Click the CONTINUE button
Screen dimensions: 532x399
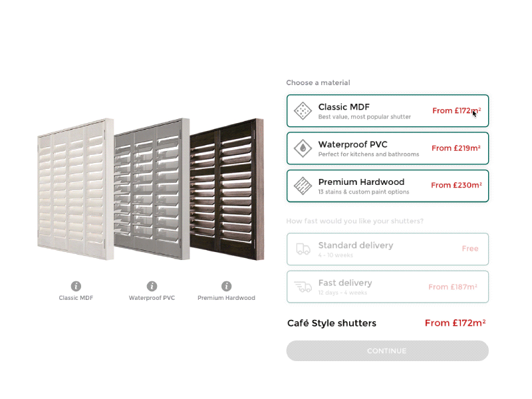pos(387,350)
